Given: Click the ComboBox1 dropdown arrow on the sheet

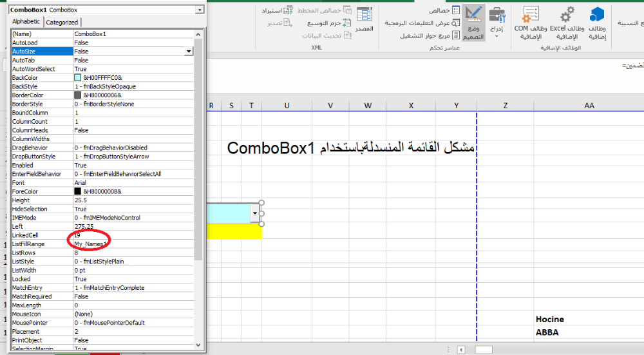Looking at the screenshot, I should click(x=255, y=213).
